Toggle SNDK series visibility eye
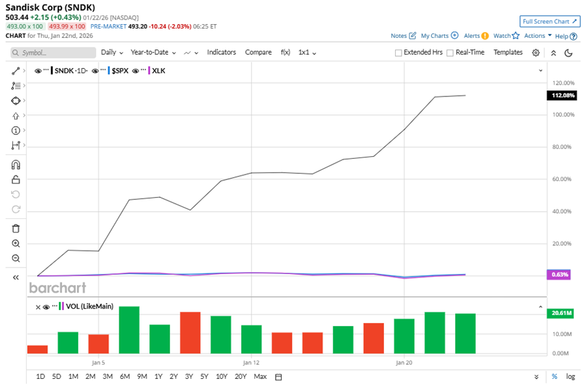Viewport: 588px width, 390px height. tap(38, 71)
